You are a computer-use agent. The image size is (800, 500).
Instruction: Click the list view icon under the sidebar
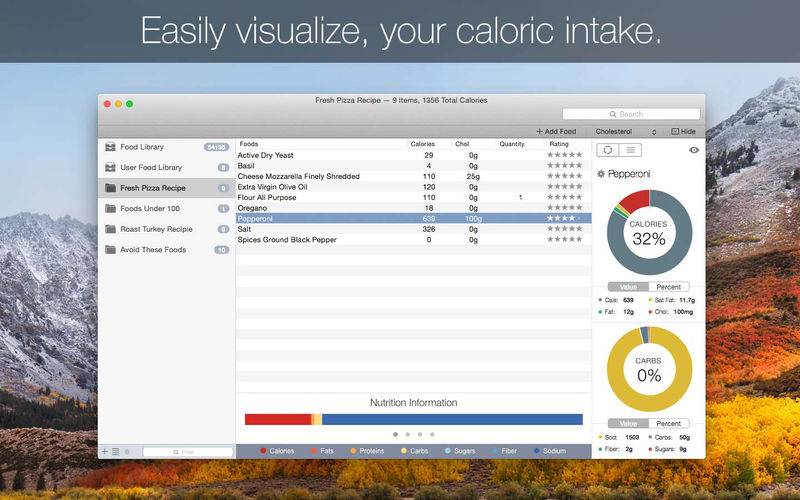click(x=116, y=452)
